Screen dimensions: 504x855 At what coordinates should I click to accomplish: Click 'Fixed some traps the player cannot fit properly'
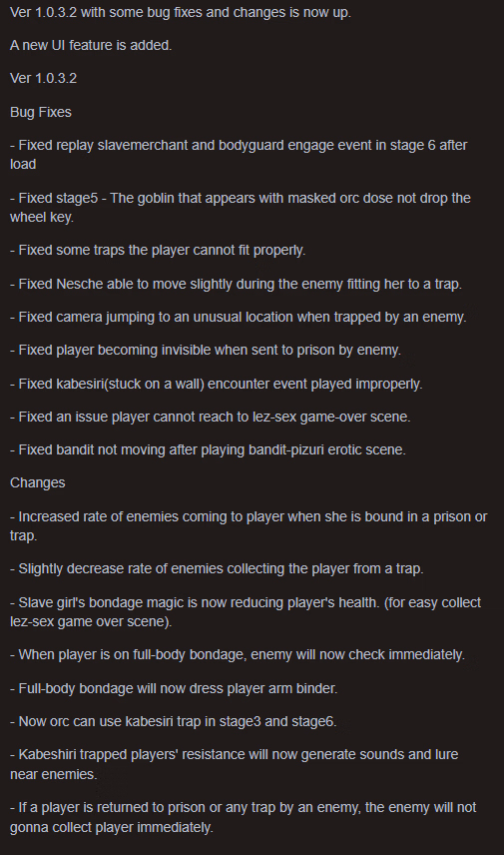(158, 251)
